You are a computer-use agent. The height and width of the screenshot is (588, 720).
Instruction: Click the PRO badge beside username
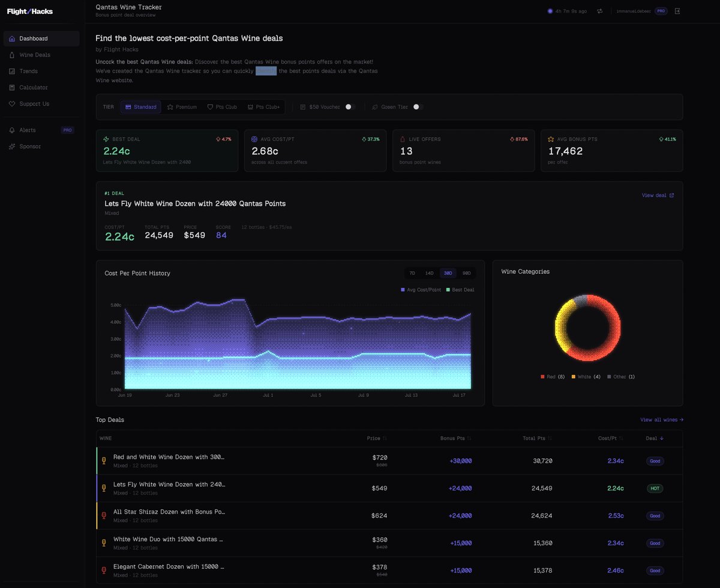point(661,11)
